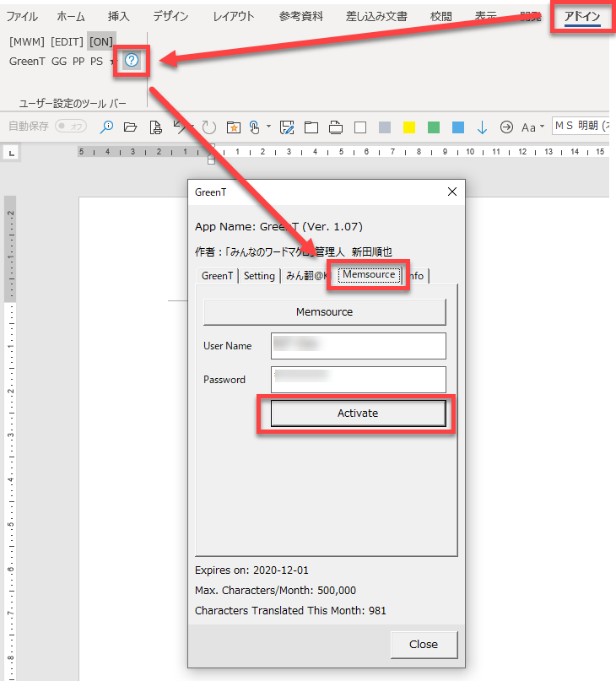Toggle the [ON] button in add-in toolbar
The width and height of the screenshot is (616, 681).
pyautogui.click(x=101, y=41)
